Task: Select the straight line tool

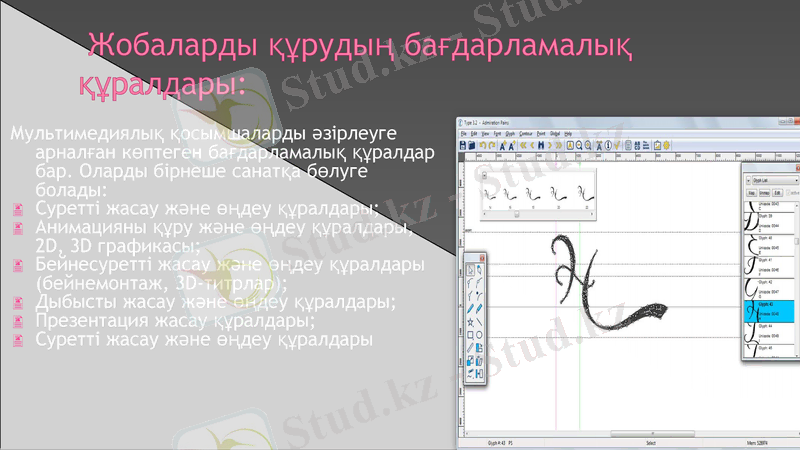Action: (x=479, y=322)
